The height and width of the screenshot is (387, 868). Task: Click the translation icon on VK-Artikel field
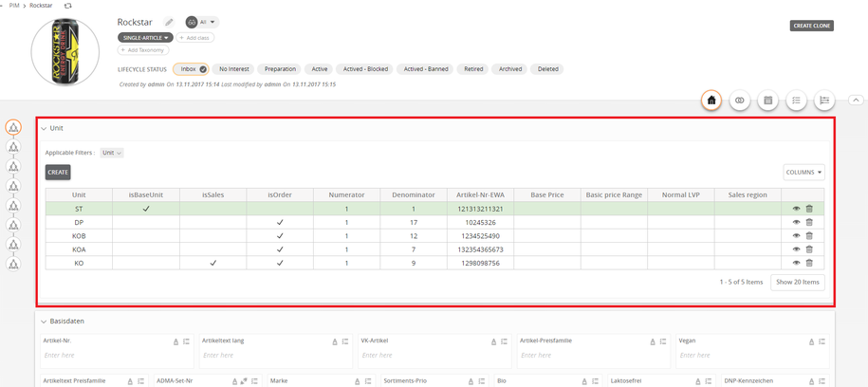click(493, 341)
